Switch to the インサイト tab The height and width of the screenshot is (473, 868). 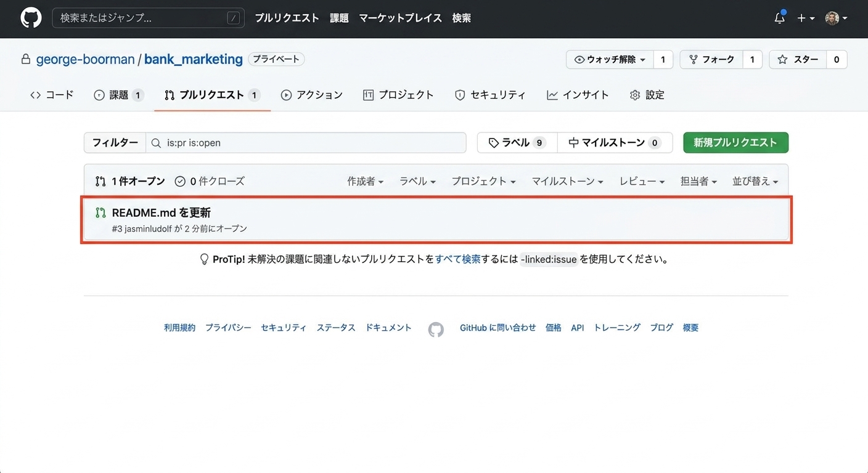pos(578,95)
